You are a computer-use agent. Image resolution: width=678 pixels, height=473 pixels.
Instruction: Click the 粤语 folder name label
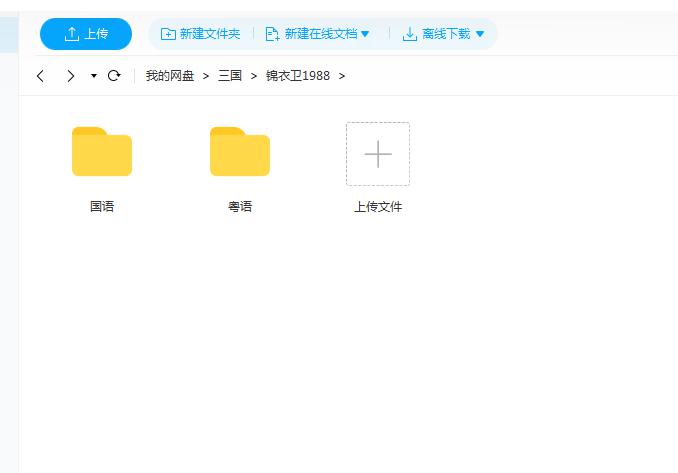pos(240,206)
